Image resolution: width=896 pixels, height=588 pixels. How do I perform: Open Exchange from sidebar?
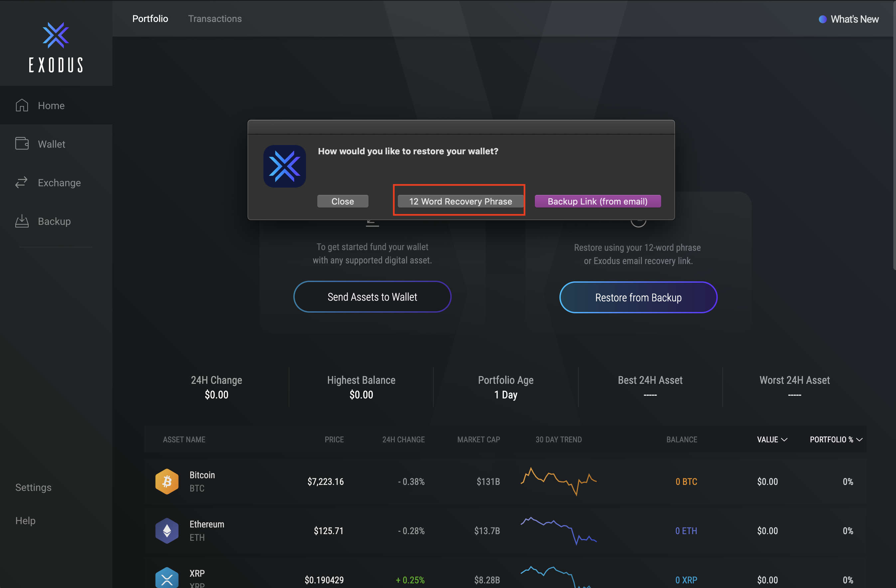click(x=56, y=183)
